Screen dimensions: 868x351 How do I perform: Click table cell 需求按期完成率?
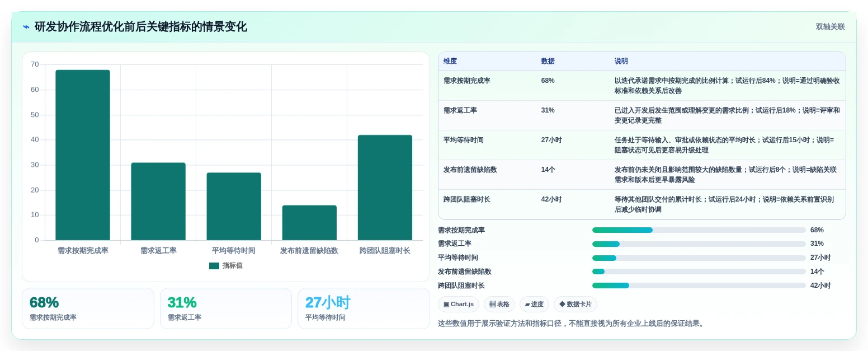pyautogui.click(x=467, y=81)
